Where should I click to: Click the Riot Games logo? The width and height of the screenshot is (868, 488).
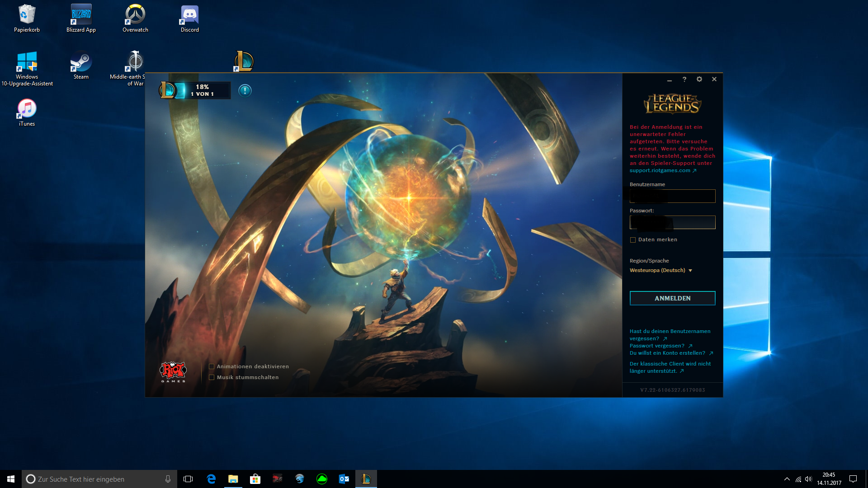(173, 371)
